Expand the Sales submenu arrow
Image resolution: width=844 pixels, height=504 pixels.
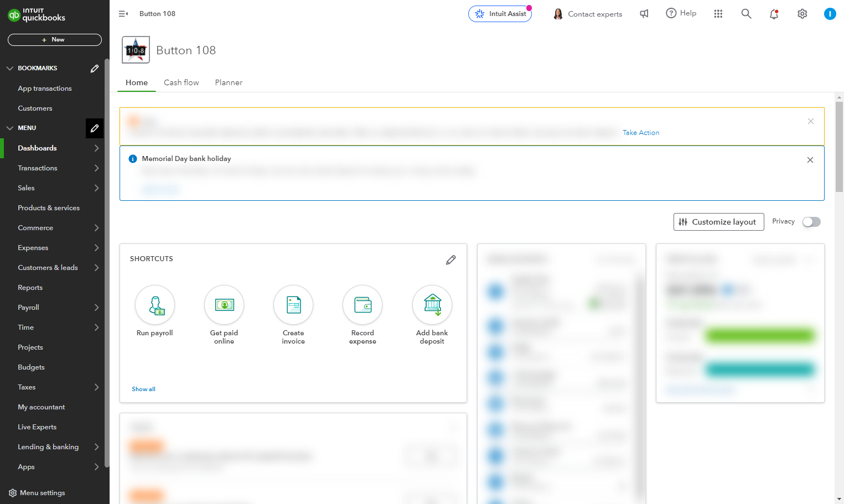pos(96,188)
